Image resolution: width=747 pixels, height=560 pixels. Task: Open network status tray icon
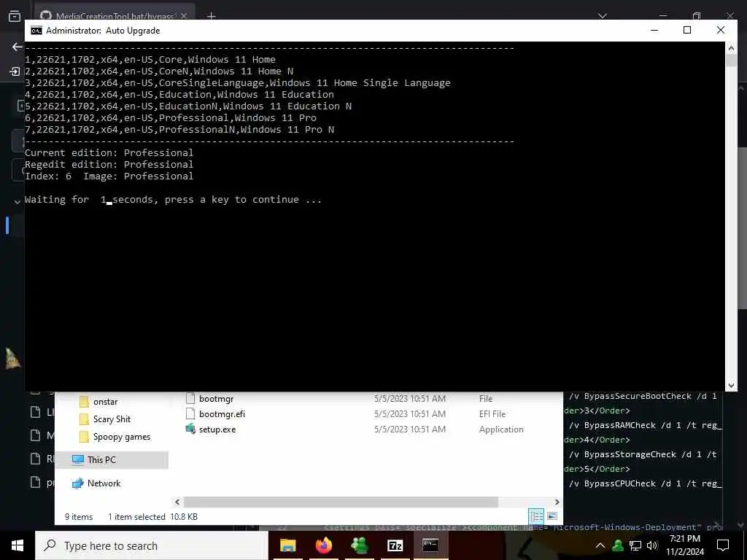coord(635,545)
